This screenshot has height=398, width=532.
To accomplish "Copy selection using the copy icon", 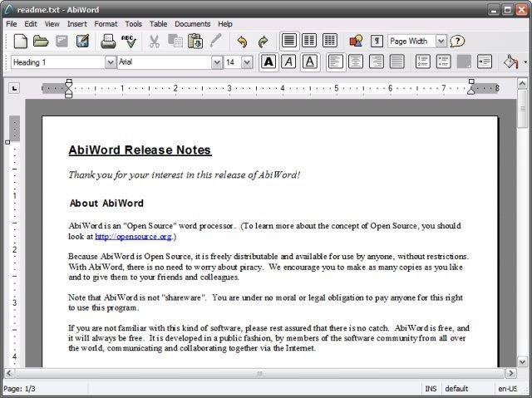I will pyautogui.click(x=175, y=41).
